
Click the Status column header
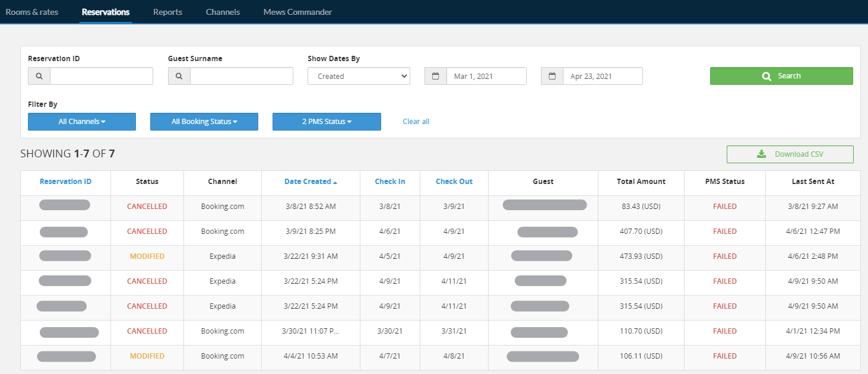tap(147, 182)
